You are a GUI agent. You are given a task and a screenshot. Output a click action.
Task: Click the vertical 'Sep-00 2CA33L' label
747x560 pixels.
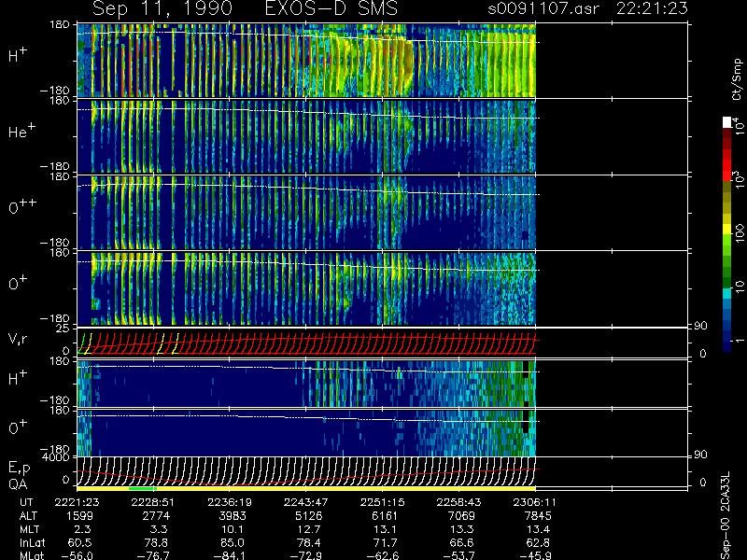pyautogui.click(x=726, y=516)
